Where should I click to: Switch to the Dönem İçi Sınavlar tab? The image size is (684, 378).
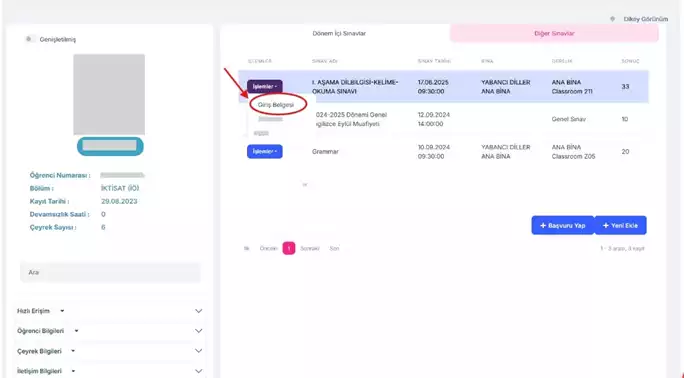[339, 33]
